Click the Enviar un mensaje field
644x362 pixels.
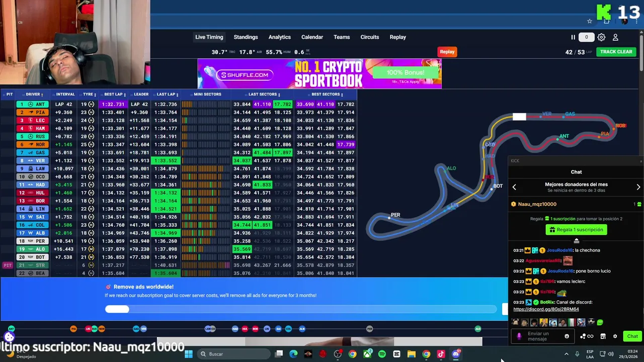(x=543, y=336)
